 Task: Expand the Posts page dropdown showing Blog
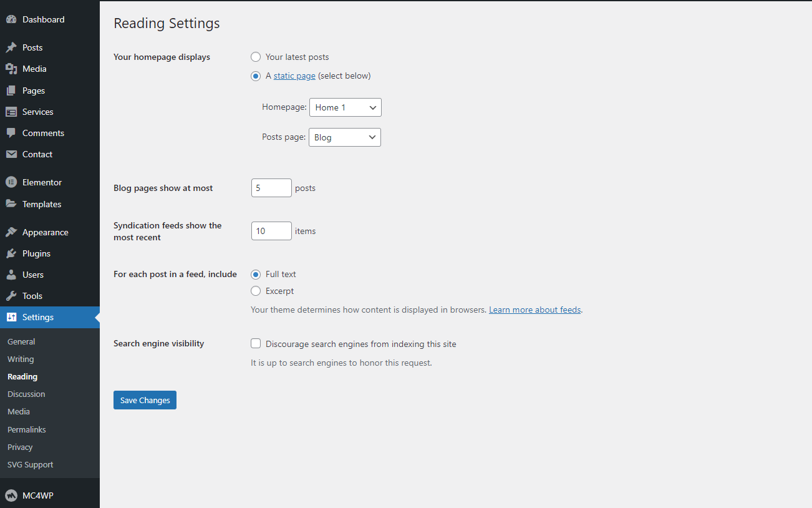344,137
